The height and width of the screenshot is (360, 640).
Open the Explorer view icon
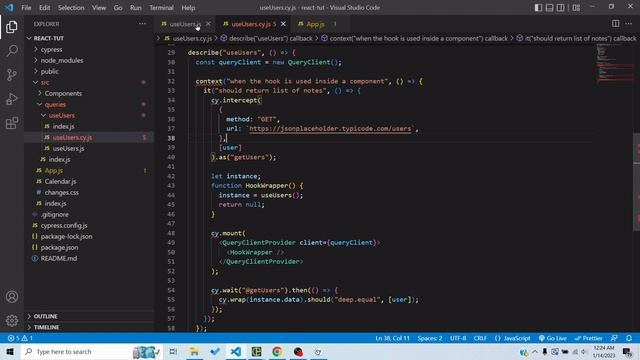(x=12, y=27)
